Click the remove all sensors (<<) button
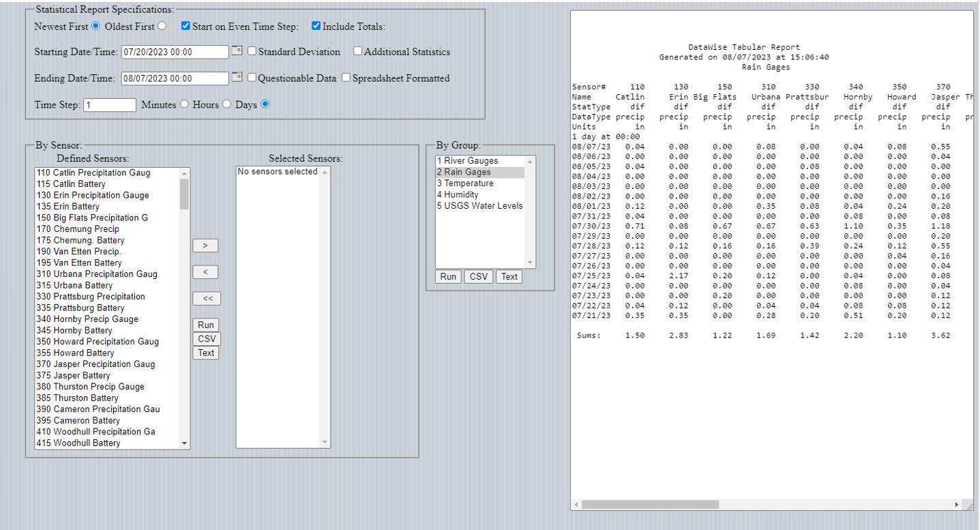Viewport: 980px width, 530px height. (207, 299)
